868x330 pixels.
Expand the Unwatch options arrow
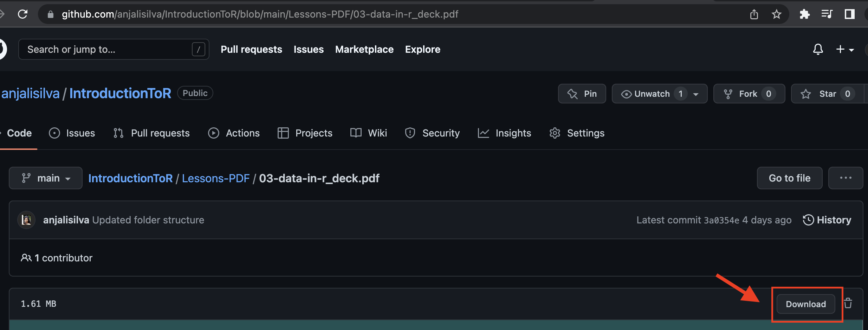[696, 94]
